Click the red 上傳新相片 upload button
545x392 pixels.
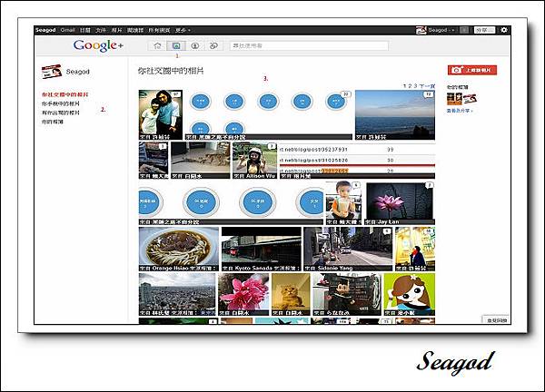(472, 70)
